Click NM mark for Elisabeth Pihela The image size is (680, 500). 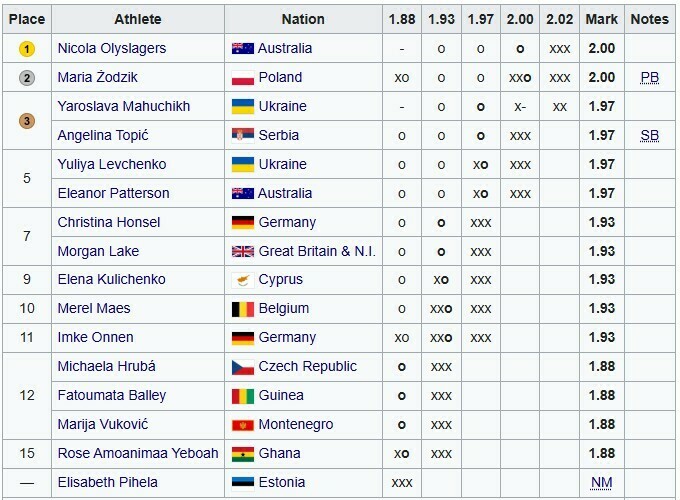coord(601,483)
